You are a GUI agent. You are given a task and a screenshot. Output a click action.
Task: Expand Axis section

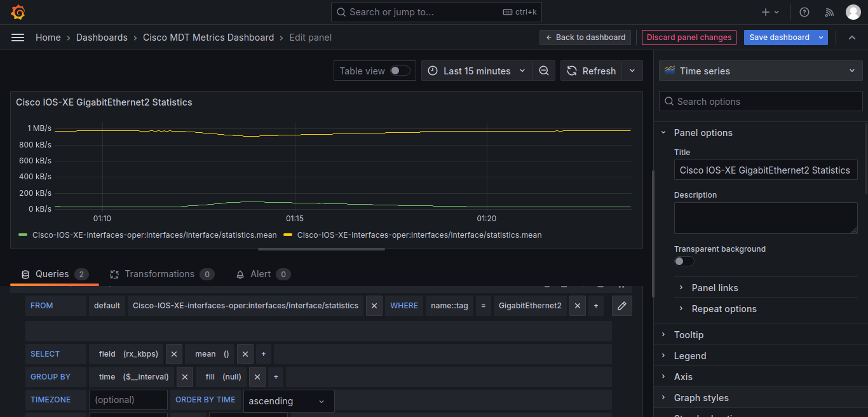(x=683, y=377)
